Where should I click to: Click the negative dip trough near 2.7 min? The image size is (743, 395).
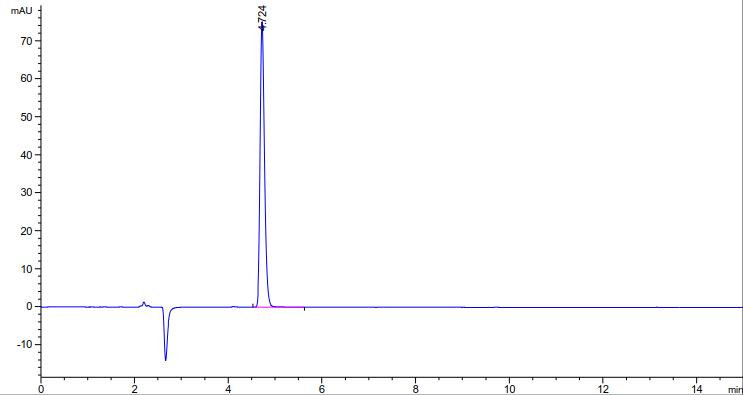[x=165, y=359]
